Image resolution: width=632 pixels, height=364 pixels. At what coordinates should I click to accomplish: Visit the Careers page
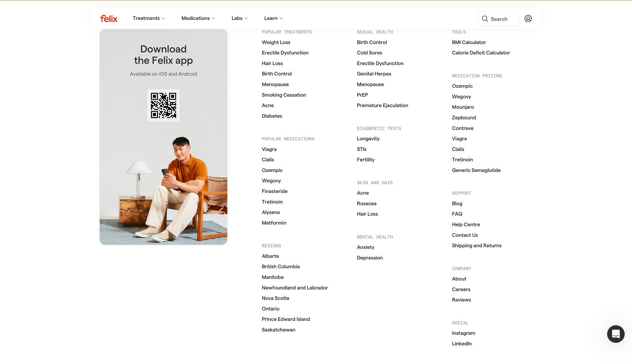pos(461,289)
